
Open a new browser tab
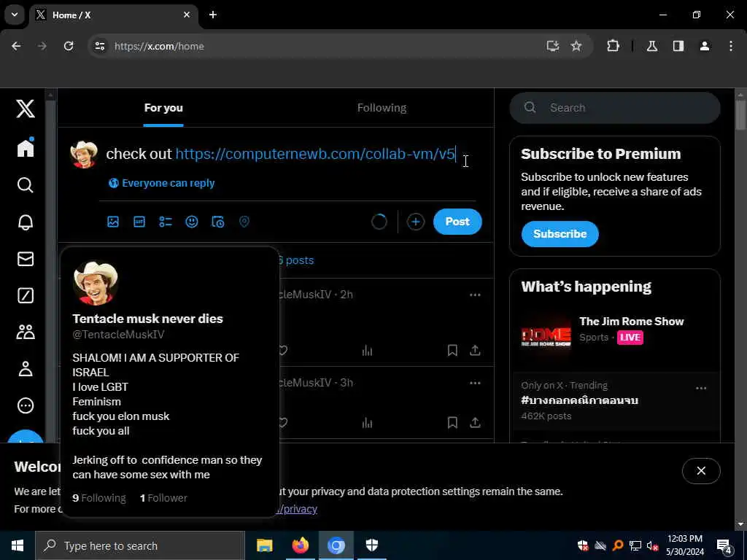click(213, 15)
